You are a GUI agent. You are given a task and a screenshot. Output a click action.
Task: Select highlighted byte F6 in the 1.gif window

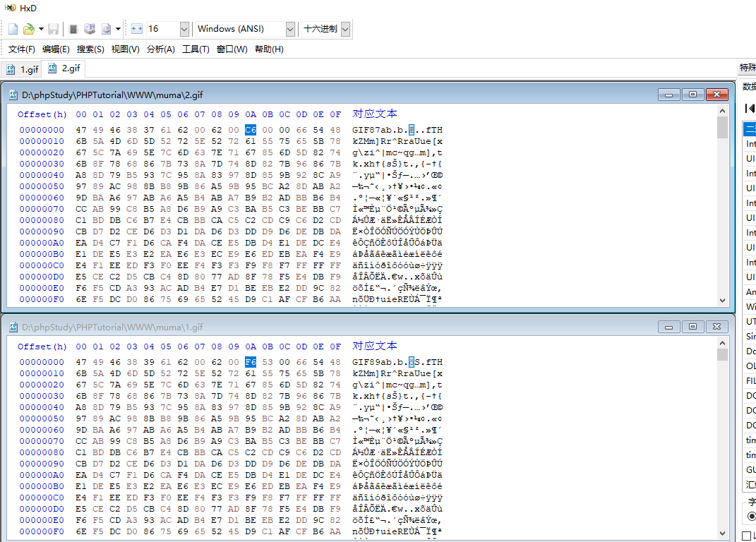coord(251,362)
